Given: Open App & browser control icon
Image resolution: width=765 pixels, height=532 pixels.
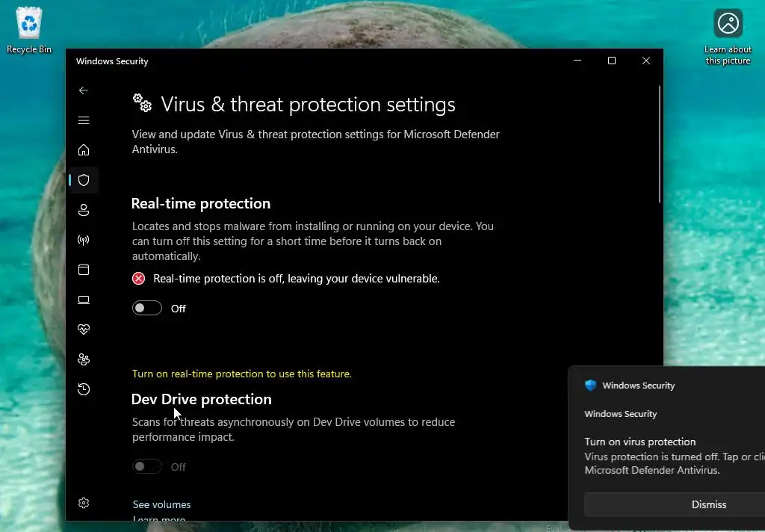Looking at the screenshot, I should (84, 270).
